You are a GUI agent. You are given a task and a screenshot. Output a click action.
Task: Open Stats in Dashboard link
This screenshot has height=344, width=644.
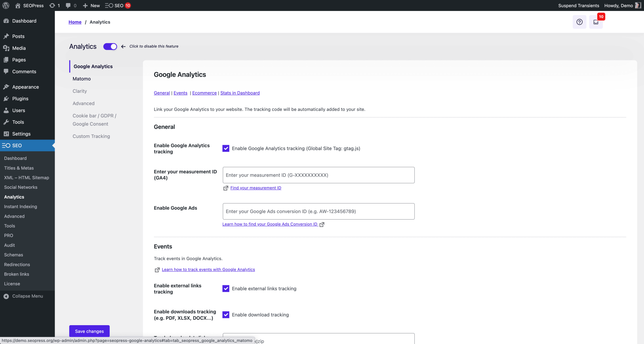[240, 93]
